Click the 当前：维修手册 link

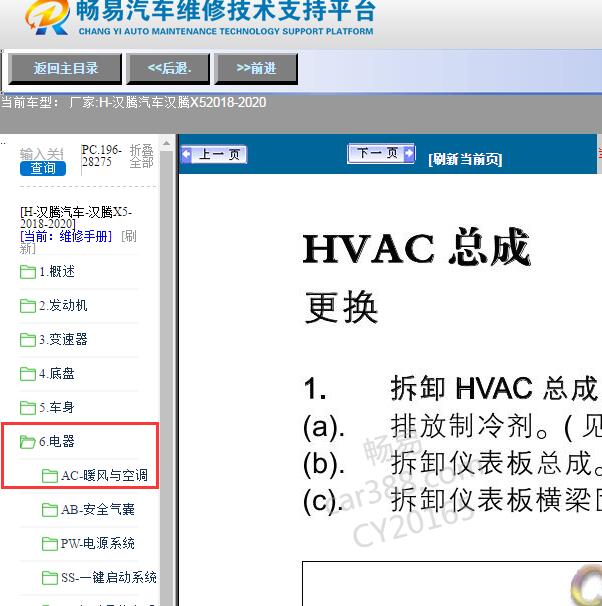point(66,236)
